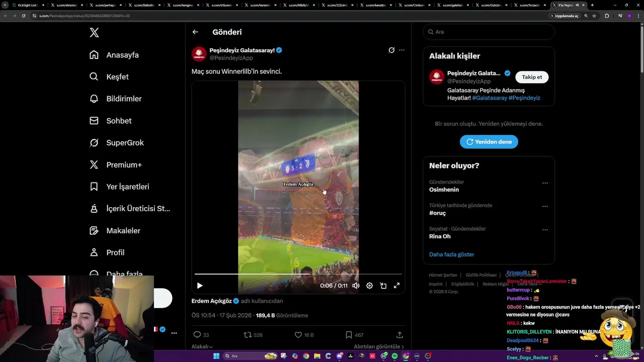Bookmark page with browser star icon
Viewport: 644px width, 362px height.
coord(594,16)
